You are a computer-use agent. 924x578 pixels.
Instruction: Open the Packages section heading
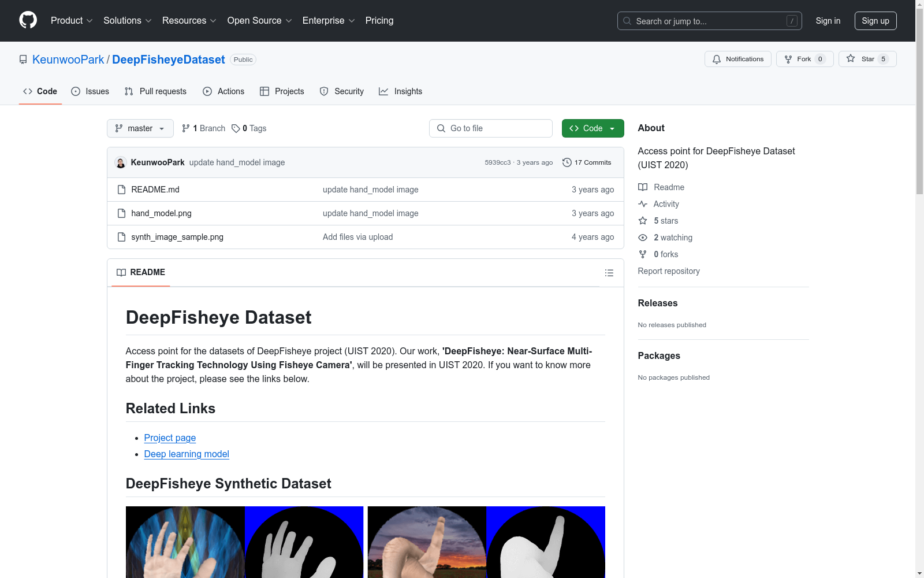click(x=659, y=355)
